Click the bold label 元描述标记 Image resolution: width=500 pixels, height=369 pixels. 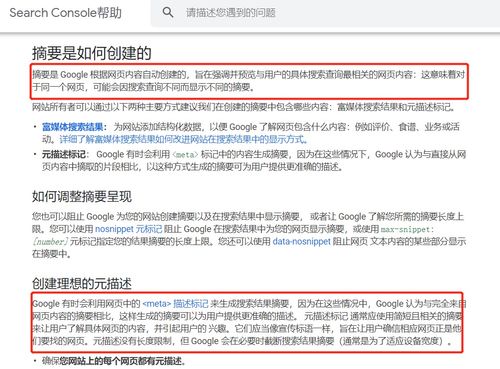point(64,154)
